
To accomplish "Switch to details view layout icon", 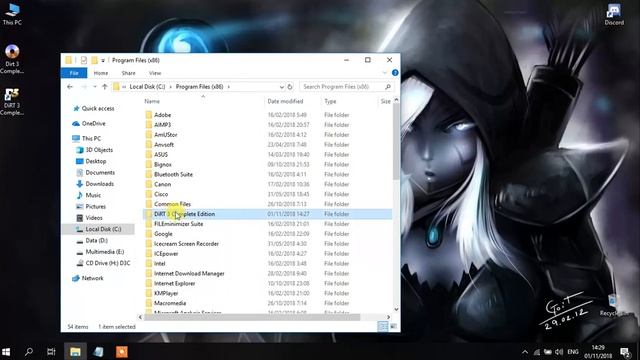I will pyautogui.click(x=382, y=326).
